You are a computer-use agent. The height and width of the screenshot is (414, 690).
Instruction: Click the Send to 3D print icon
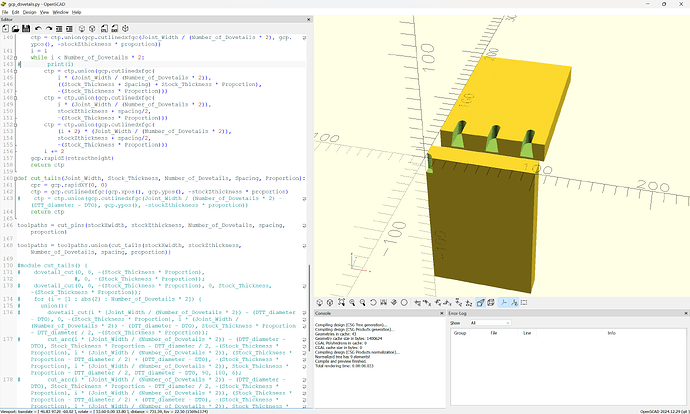tap(125, 29)
